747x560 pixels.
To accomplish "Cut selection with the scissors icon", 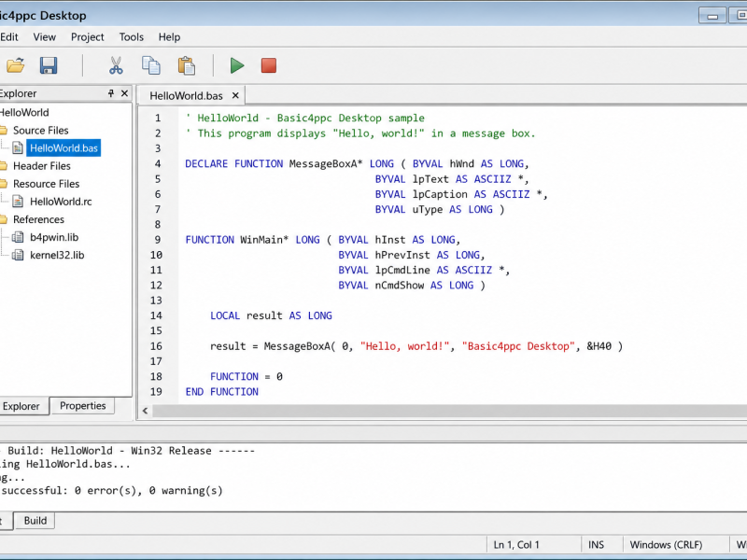I will coord(116,65).
